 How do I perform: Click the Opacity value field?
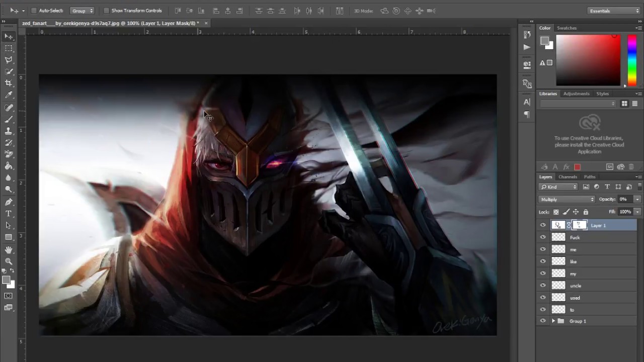tap(625, 199)
